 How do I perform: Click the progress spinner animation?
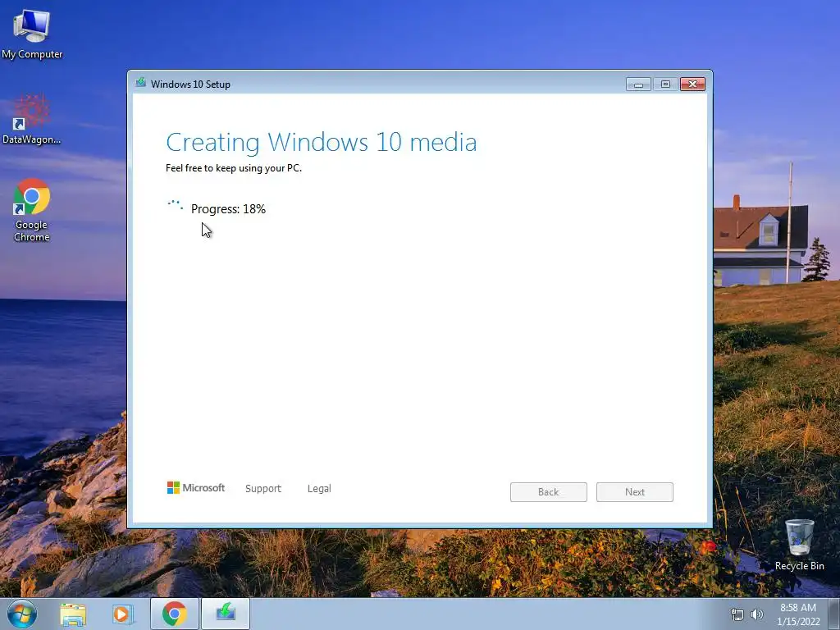176,206
